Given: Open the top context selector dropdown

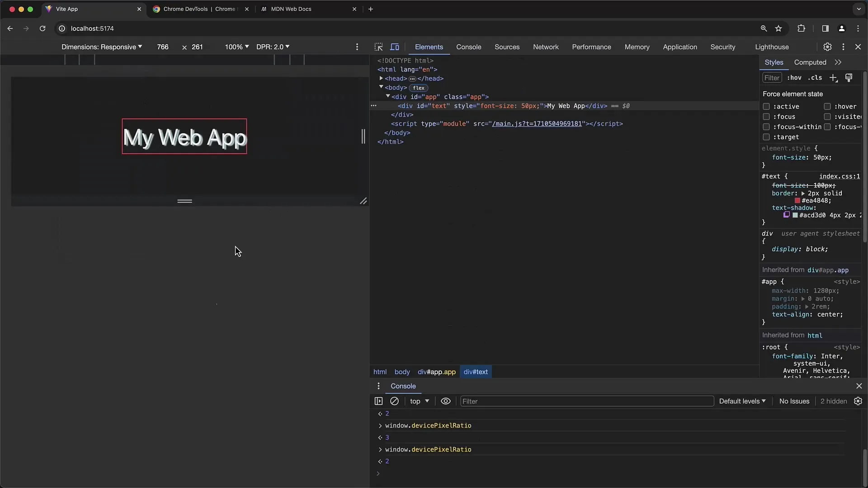Looking at the screenshot, I should 420,401.
